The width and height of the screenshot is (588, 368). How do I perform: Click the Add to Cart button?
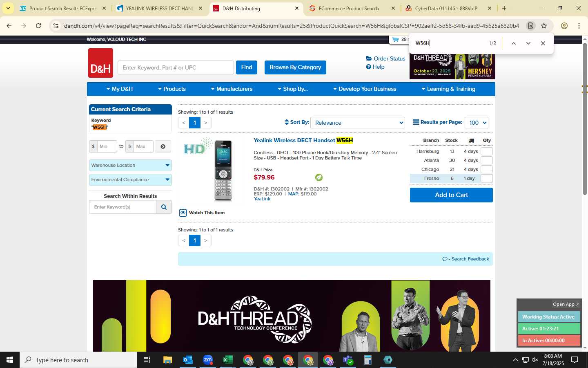(451, 195)
